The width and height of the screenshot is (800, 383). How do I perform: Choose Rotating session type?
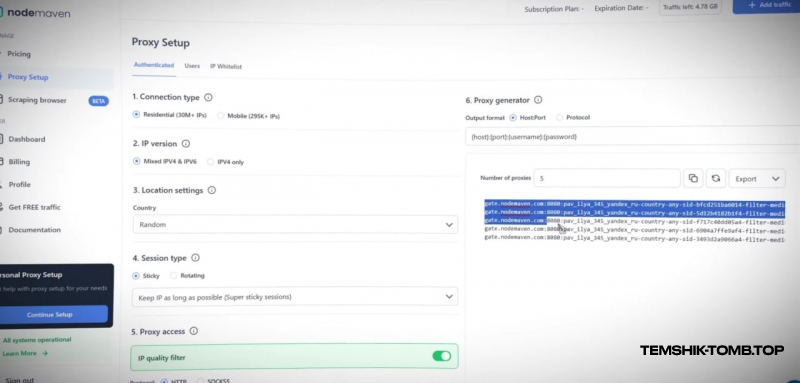coord(187,275)
